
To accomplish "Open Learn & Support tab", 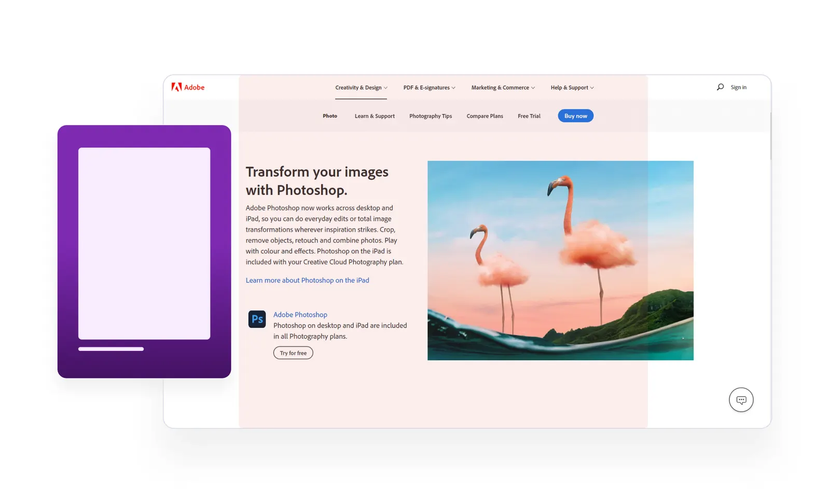I will 375,116.
